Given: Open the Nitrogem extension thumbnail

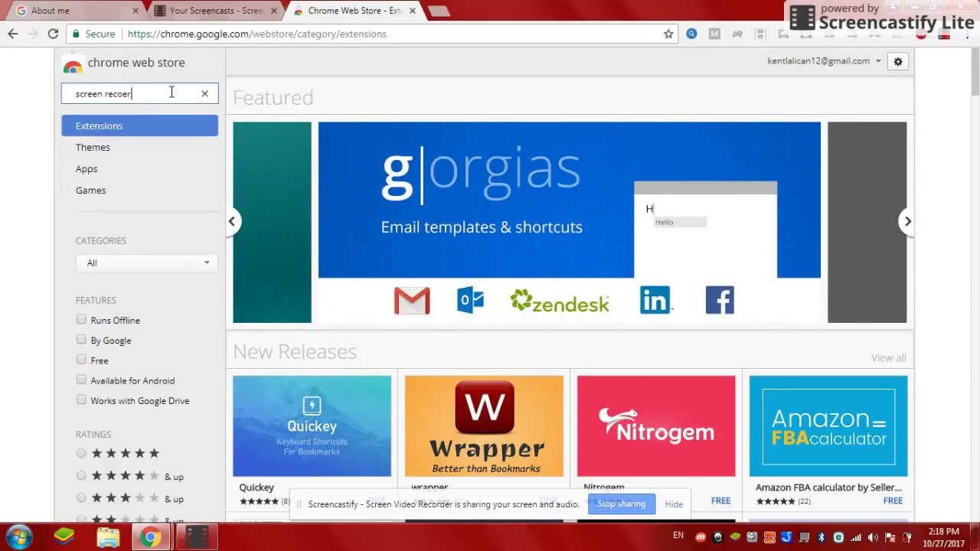Looking at the screenshot, I should pyautogui.click(x=656, y=425).
